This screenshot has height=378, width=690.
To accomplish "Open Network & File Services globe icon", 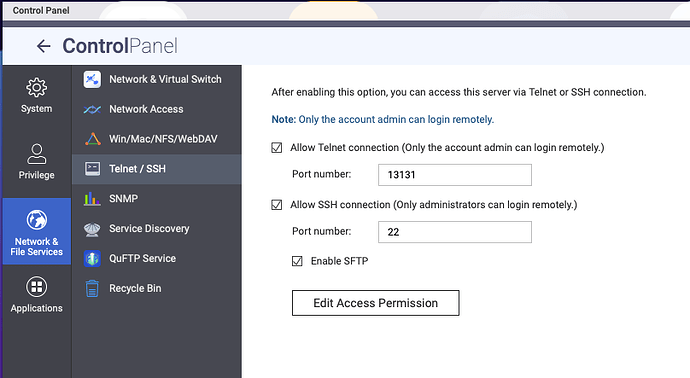I will click(x=37, y=220).
